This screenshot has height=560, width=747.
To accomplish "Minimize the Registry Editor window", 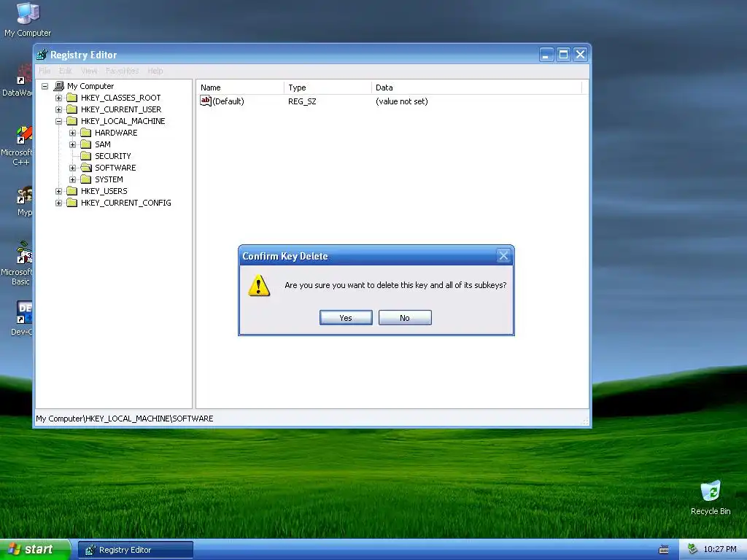I will (546, 55).
